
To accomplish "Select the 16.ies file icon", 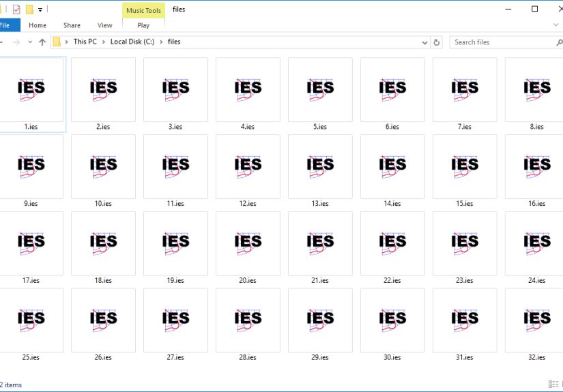I will click(534, 167).
